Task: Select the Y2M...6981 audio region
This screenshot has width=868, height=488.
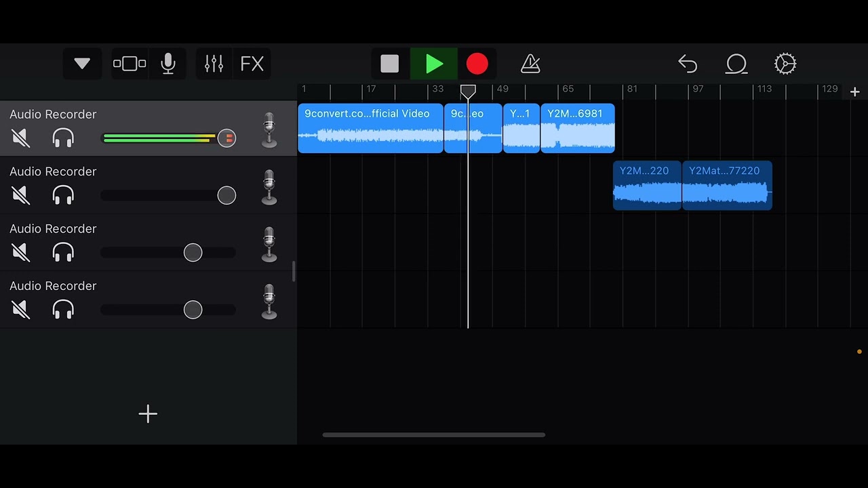Action: [578, 128]
